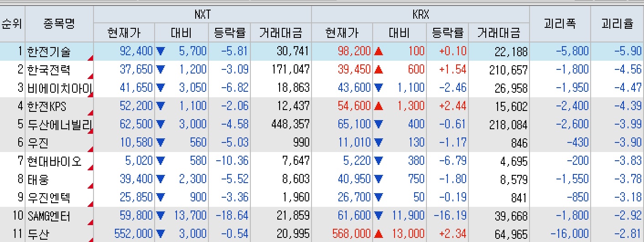Click the red up arrow beside KRX 대비 600
Screen dimensions: 644x242
(379, 70)
